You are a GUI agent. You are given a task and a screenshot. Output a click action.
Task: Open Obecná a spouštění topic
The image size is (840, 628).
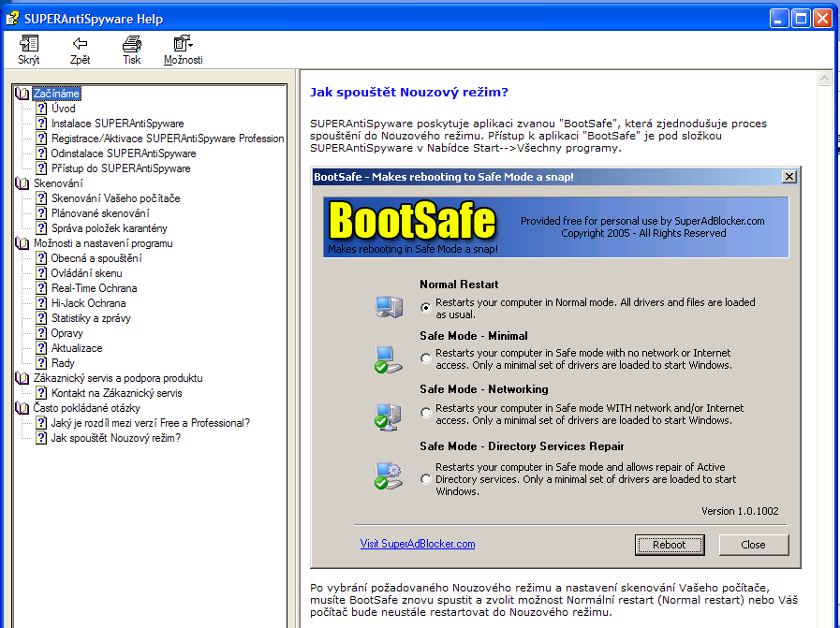[x=96, y=258]
